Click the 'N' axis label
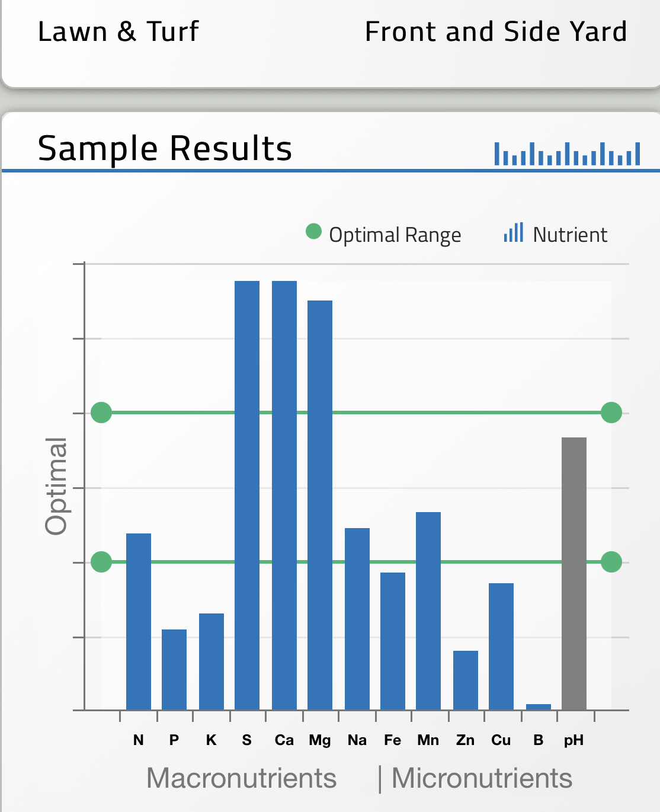Viewport: 660px width, 812px height. [x=139, y=740]
